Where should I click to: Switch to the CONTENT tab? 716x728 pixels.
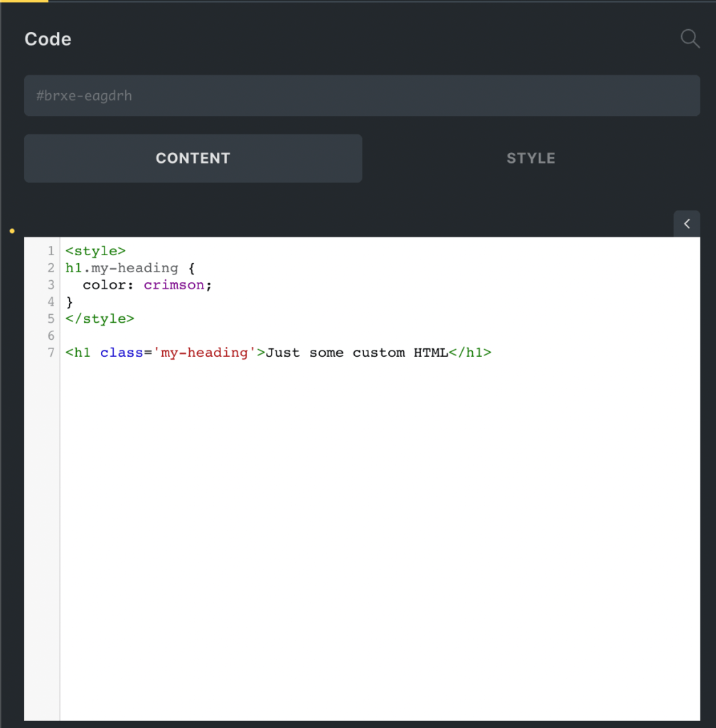[193, 158]
